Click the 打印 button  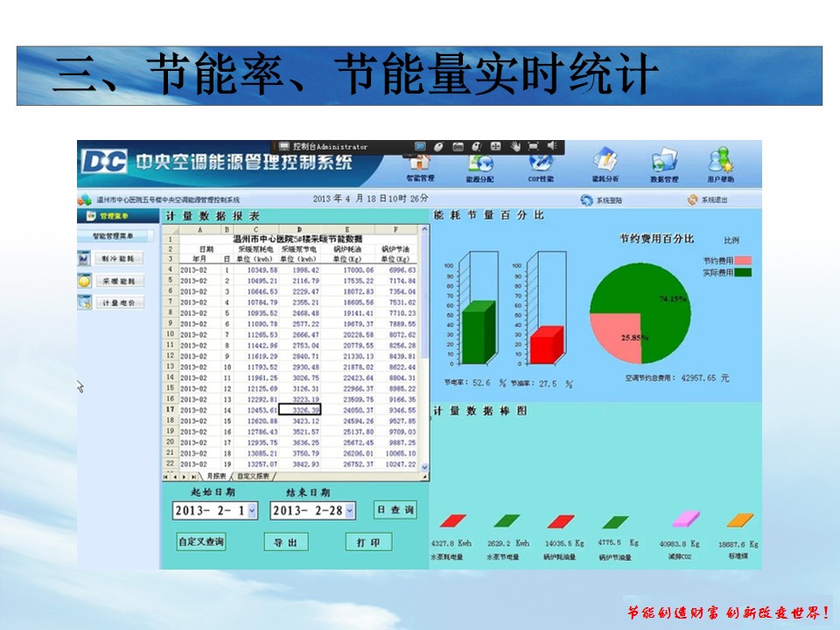pyautogui.click(x=368, y=542)
